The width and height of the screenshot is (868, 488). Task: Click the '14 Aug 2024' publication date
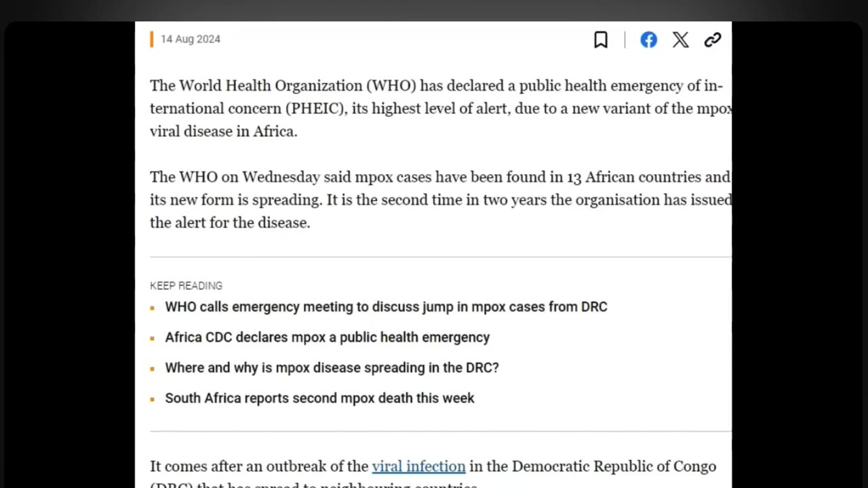coord(191,39)
